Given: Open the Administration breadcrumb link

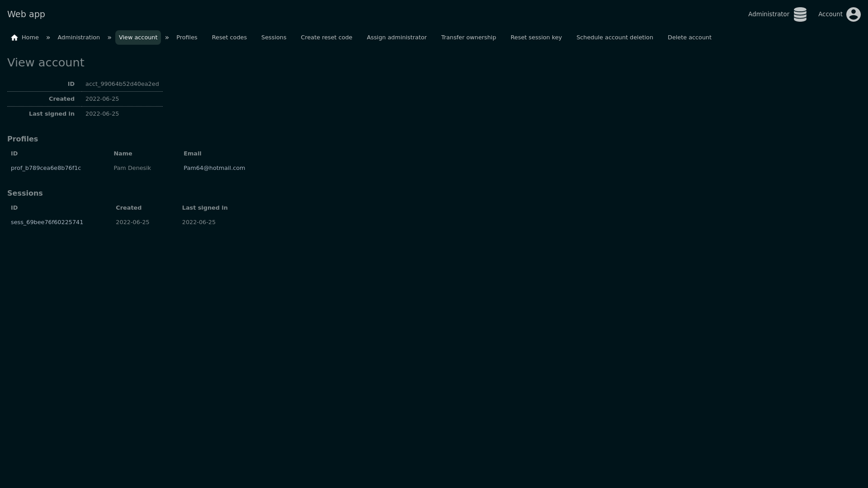Looking at the screenshot, I should [x=79, y=38].
